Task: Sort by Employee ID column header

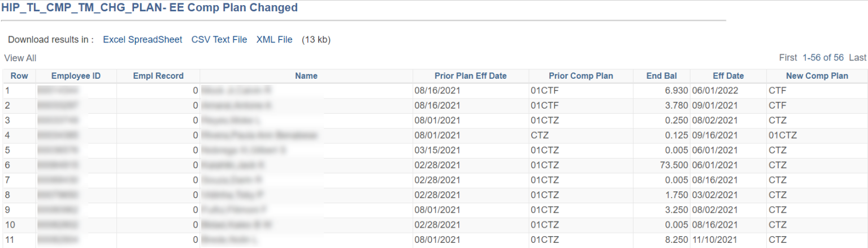Action: click(76, 76)
